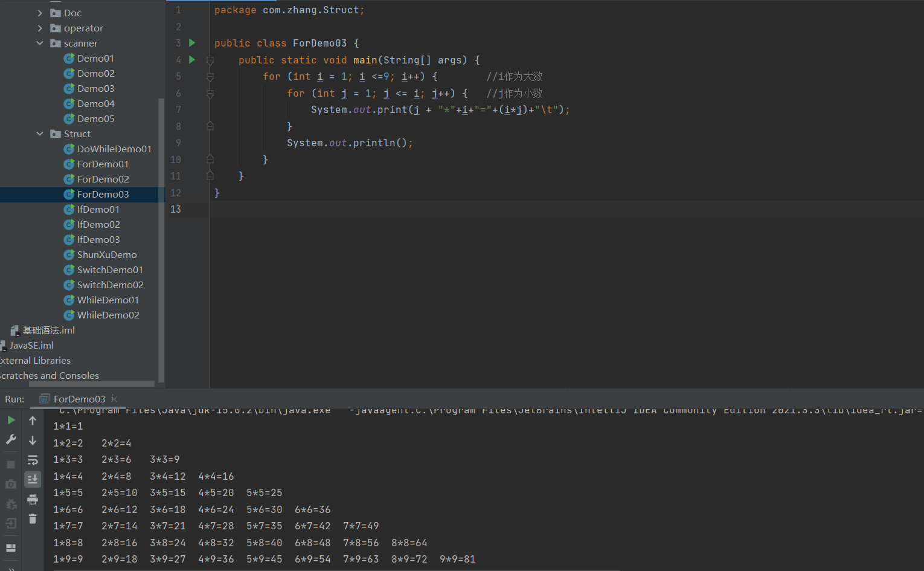Viewport: 924px width, 571px height.
Task: Click the Dump Threads camera icon
Action: tap(11, 484)
